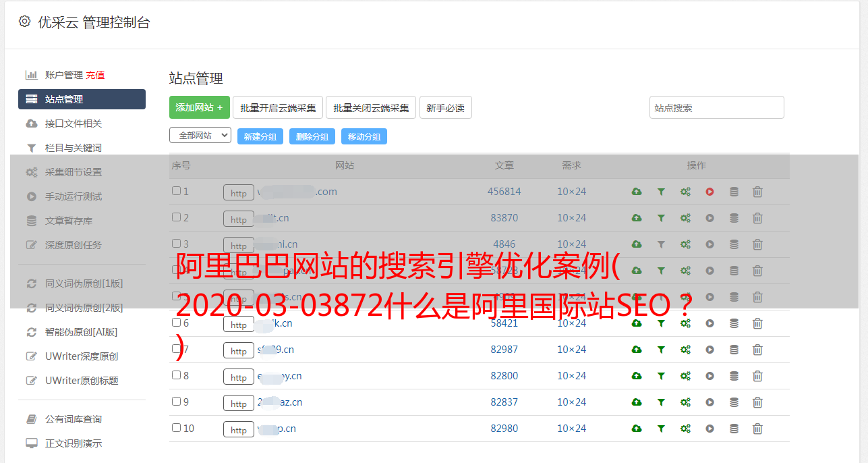The image size is (868, 463).
Task: Click the trash icon in the 82800 row
Action: pos(757,376)
